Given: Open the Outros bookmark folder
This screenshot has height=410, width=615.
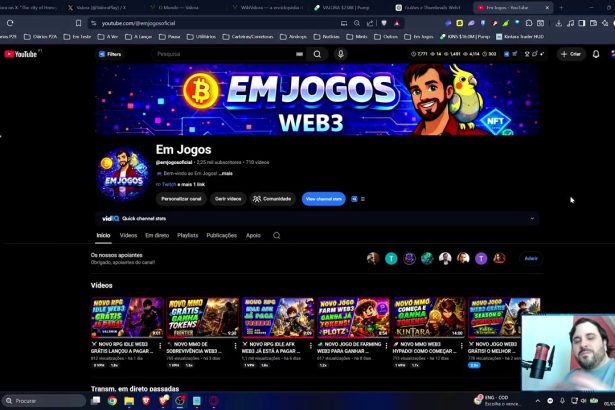Looking at the screenshot, I should click(x=386, y=37).
